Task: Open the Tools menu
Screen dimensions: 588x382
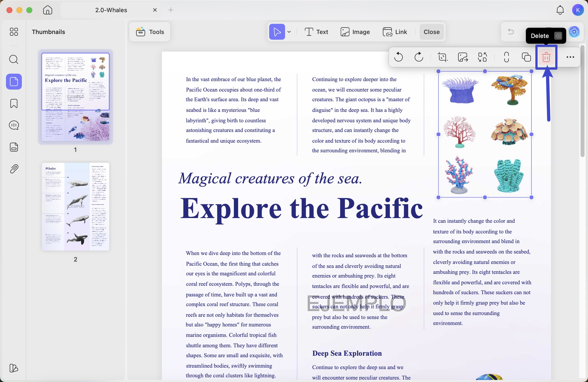Action: point(150,32)
